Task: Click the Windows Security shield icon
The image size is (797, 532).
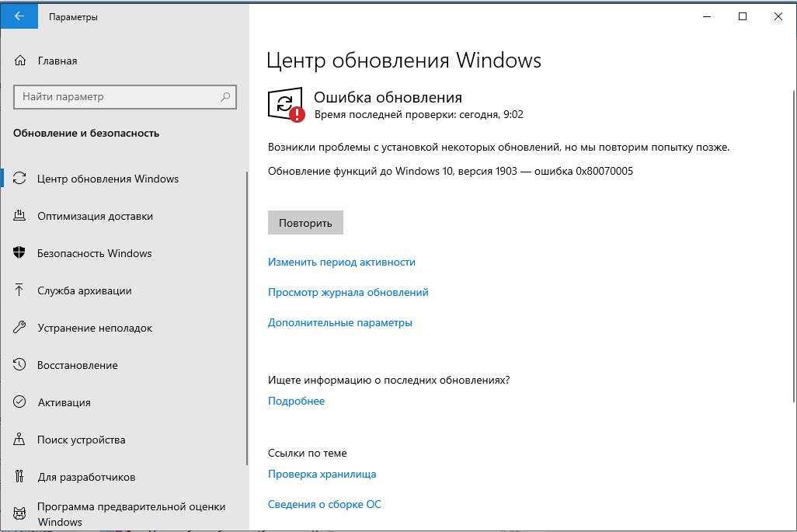Action: pyautogui.click(x=19, y=252)
